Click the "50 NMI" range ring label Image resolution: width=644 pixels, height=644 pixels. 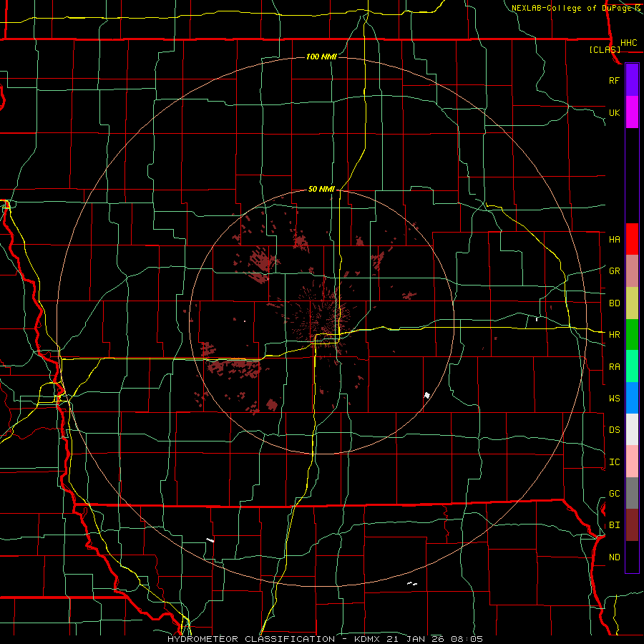click(x=321, y=190)
